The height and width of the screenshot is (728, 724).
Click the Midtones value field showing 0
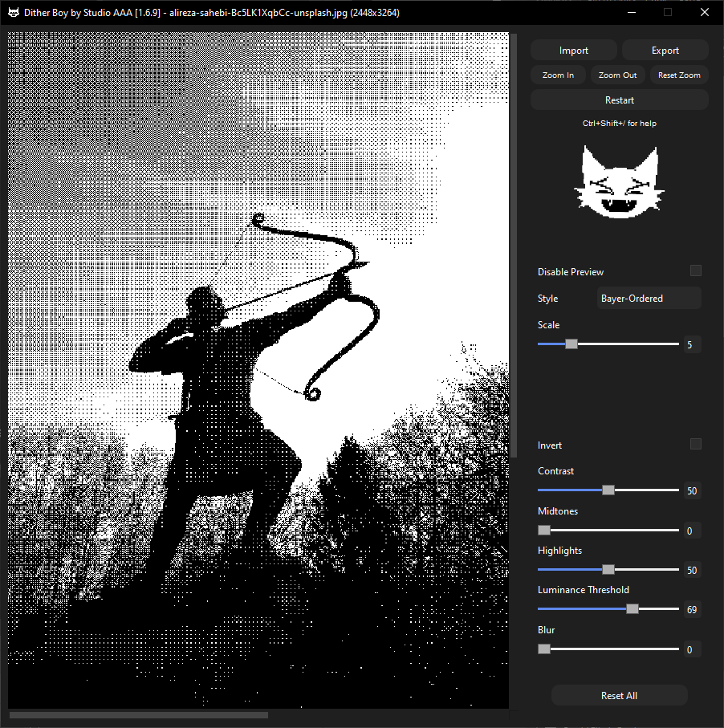click(x=692, y=531)
